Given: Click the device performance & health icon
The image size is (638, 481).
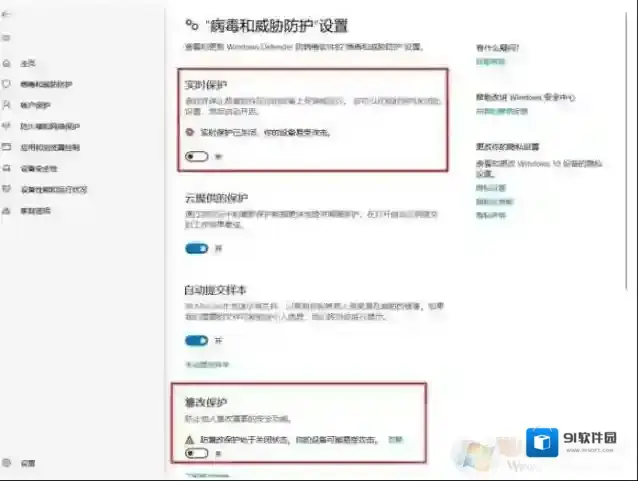Looking at the screenshot, I should pyautogui.click(x=8, y=189).
